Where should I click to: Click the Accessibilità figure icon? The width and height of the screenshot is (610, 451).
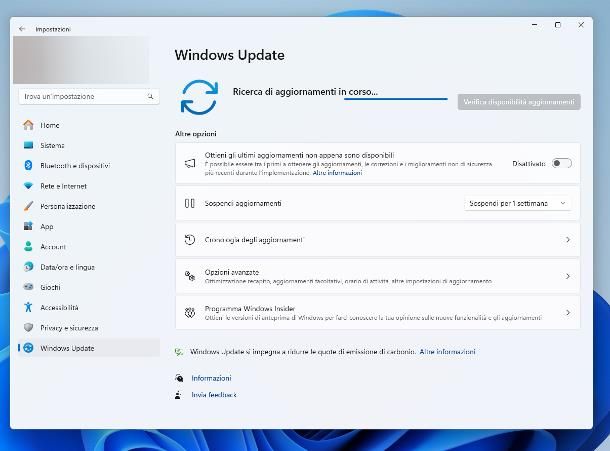click(x=28, y=307)
